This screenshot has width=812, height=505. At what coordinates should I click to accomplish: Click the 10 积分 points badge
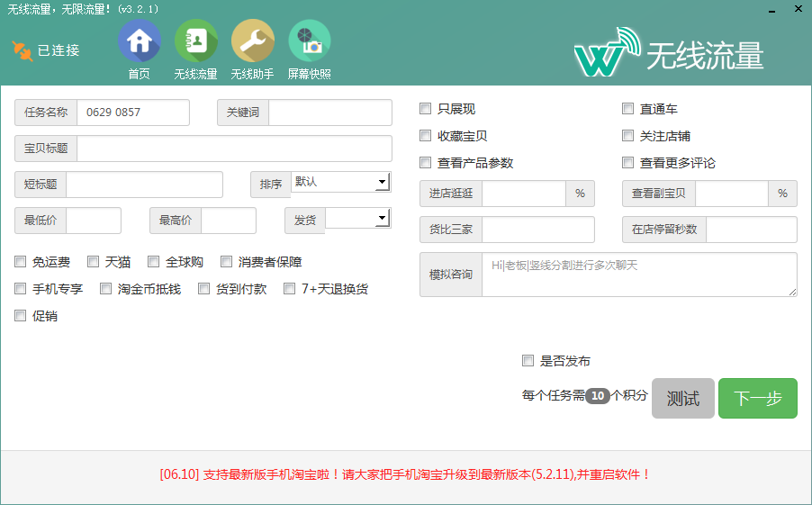pyautogui.click(x=598, y=396)
